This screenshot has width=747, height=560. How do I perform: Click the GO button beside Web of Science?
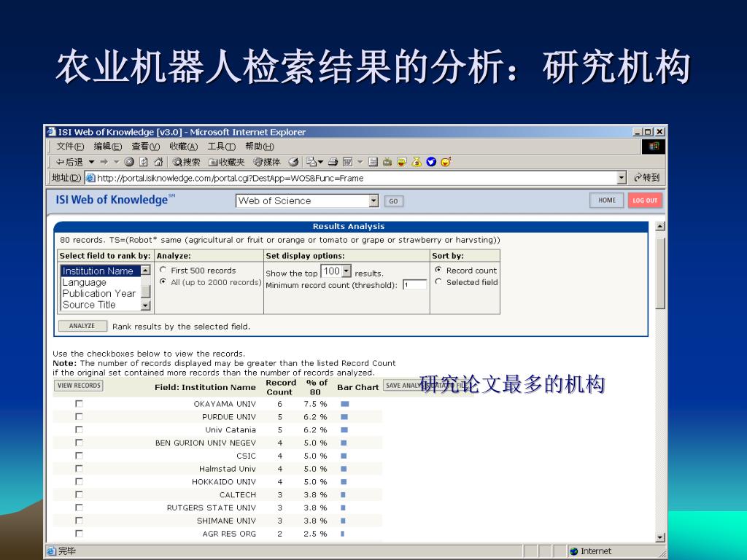[393, 201]
